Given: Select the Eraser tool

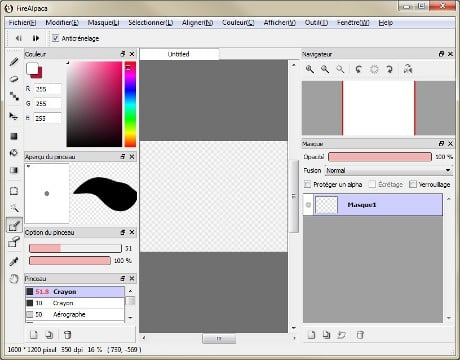Looking at the screenshot, I should coord(14,79).
